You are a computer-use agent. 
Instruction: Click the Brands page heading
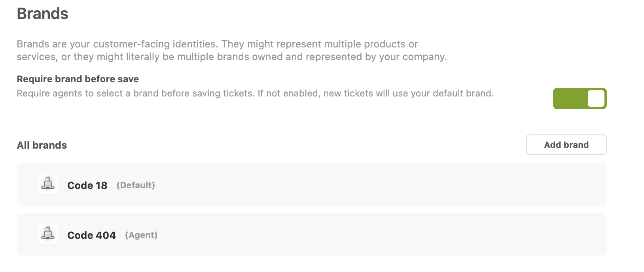click(42, 13)
